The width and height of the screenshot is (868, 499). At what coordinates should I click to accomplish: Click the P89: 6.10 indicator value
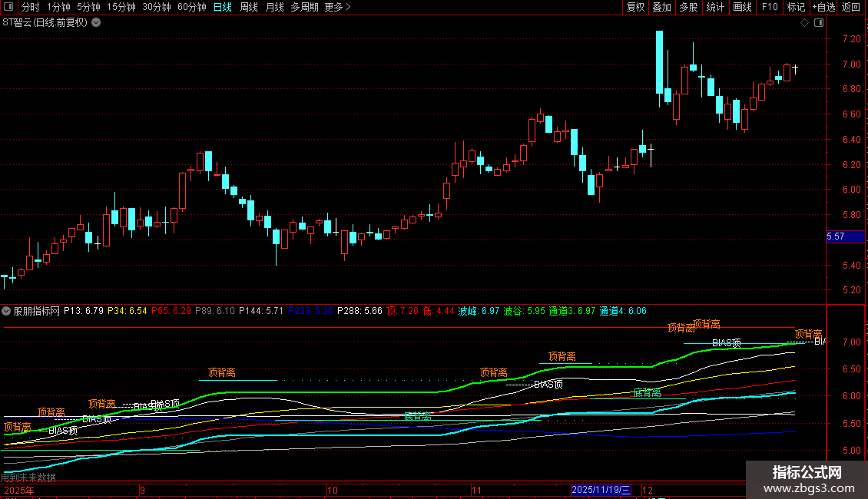click(215, 311)
